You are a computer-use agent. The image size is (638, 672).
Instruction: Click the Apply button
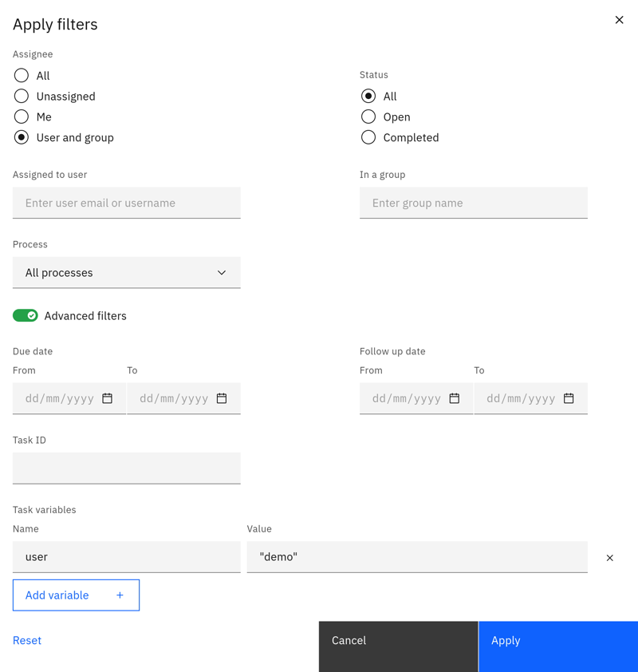click(x=557, y=646)
